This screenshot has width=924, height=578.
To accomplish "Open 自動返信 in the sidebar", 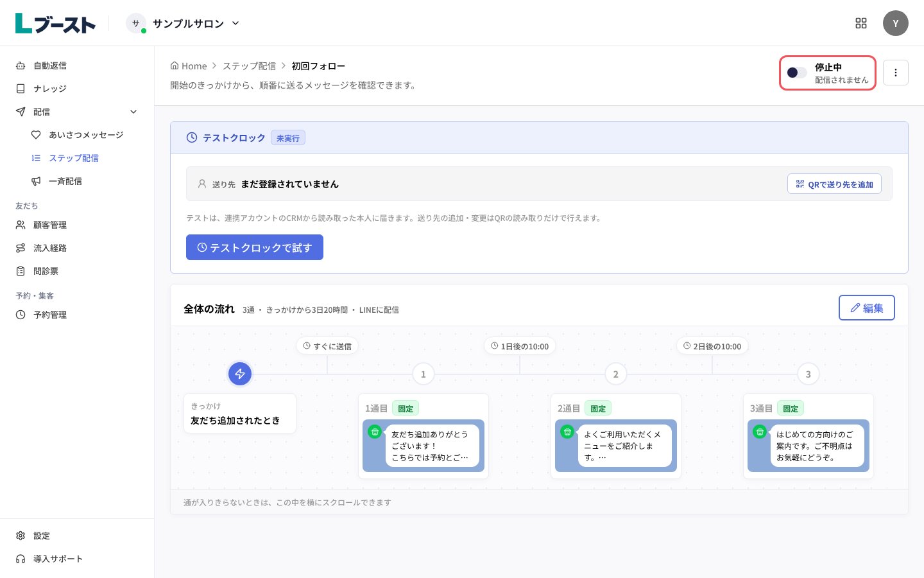I will pyautogui.click(x=77, y=66).
